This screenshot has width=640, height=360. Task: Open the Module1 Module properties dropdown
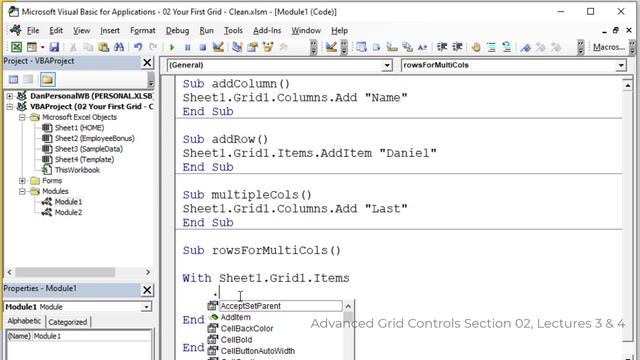pyautogui.click(x=146, y=307)
